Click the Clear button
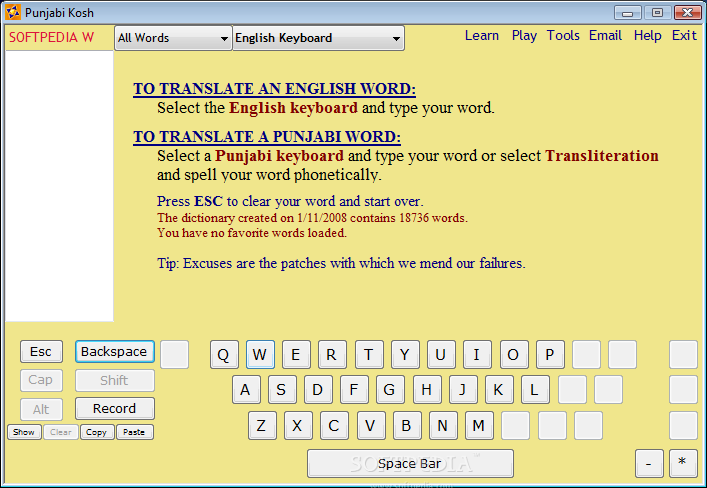Screen dimensions: 707x488 (61, 432)
